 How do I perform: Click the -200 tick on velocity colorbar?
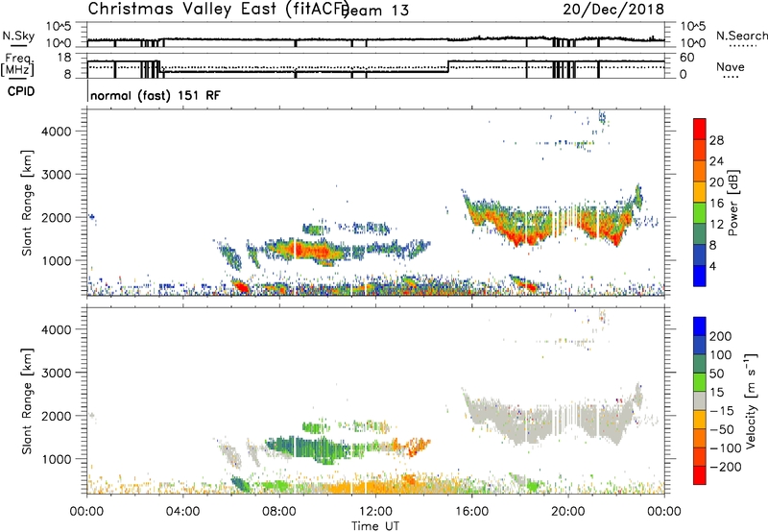click(x=725, y=467)
